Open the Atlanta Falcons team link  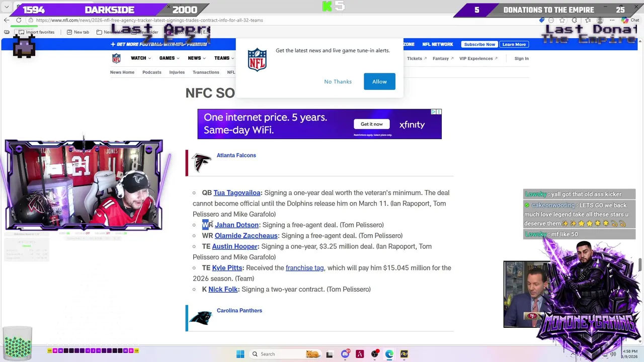tap(236, 155)
